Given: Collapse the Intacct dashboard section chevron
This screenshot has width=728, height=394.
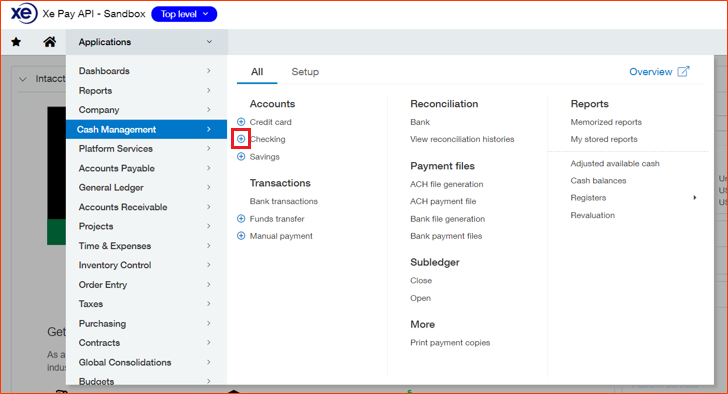Looking at the screenshot, I should [x=22, y=79].
